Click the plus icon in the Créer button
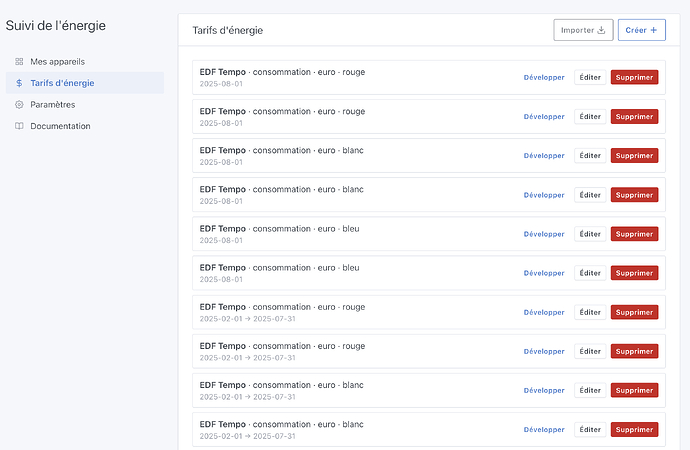This screenshot has height=450, width=690. click(654, 30)
